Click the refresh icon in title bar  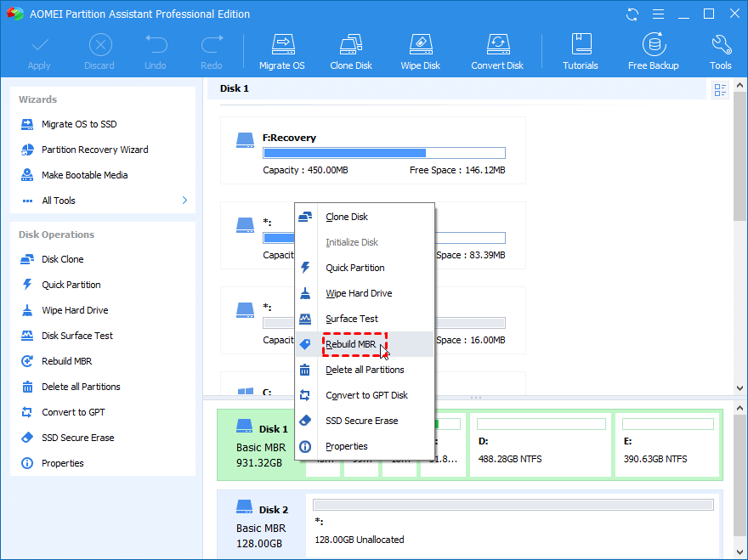632,14
